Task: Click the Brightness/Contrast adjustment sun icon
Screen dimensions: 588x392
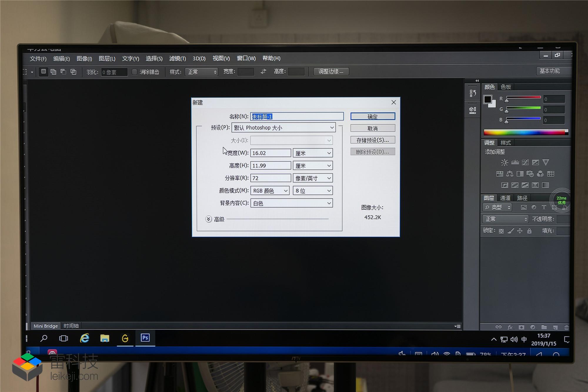Action: point(505,162)
